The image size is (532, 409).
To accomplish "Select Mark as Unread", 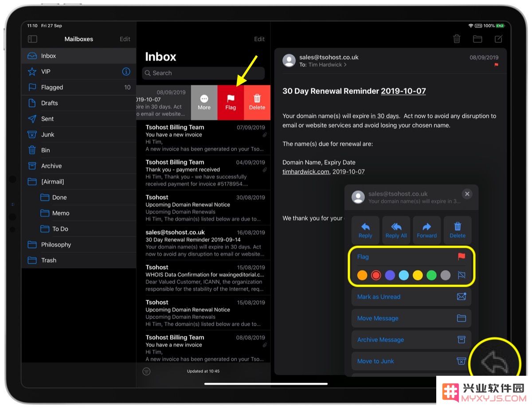I will coord(411,297).
